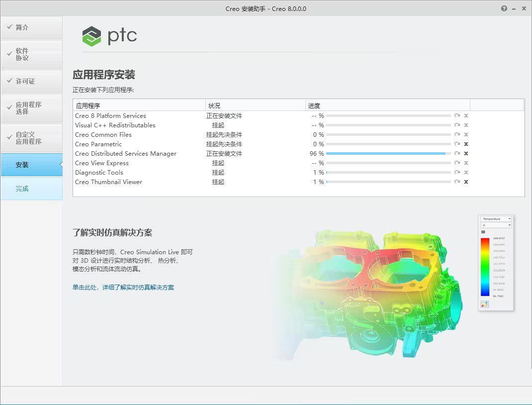Click the Creo Thumbnail Viewer progress bar
This screenshot has height=405, width=532.
coord(388,182)
